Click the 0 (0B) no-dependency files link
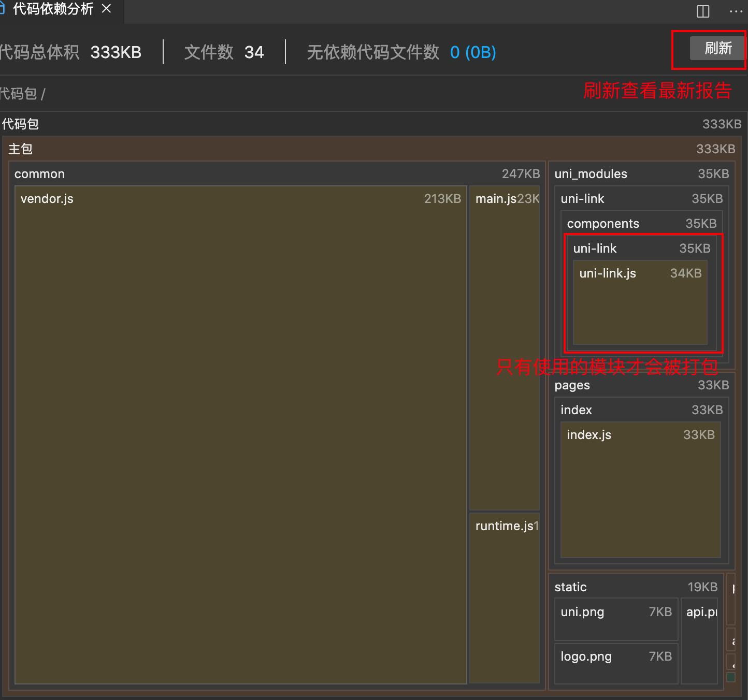The image size is (748, 700). pyautogui.click(x=472, y=52)
